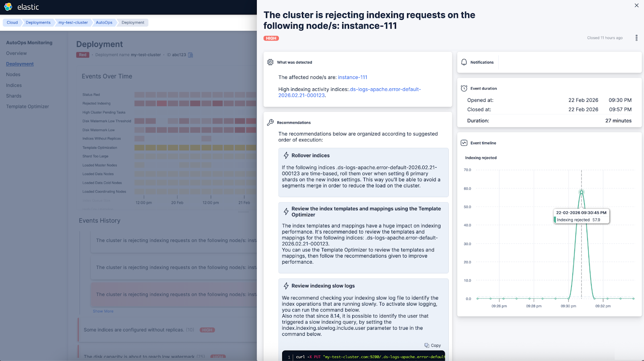Click the What was detected chip icon
Image resolution: width=644 pixels, height=361 pixels.
click(x=270, y=62)
